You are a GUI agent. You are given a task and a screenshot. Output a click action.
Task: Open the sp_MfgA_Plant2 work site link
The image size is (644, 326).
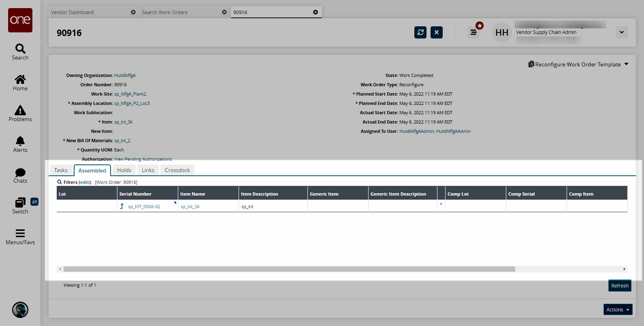pyautogui.click(x=130, y=94)
